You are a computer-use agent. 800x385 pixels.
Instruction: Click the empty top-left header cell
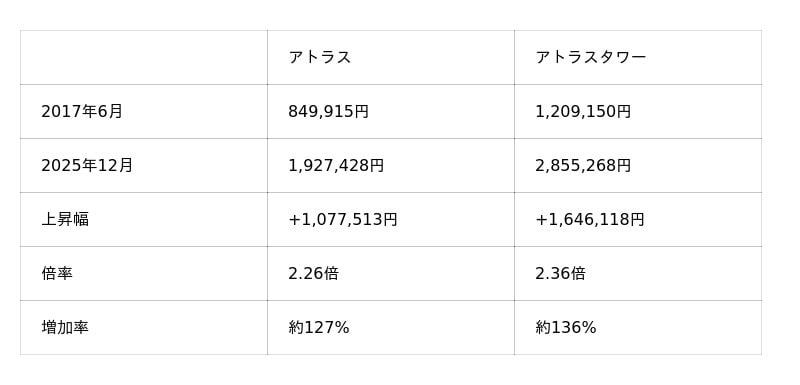(x=144, y=57)
